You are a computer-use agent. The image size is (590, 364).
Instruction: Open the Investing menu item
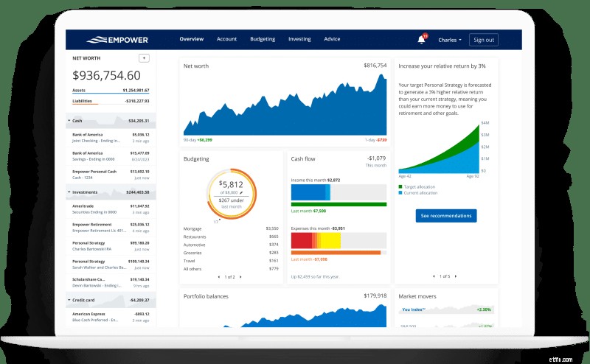[299, 39]
